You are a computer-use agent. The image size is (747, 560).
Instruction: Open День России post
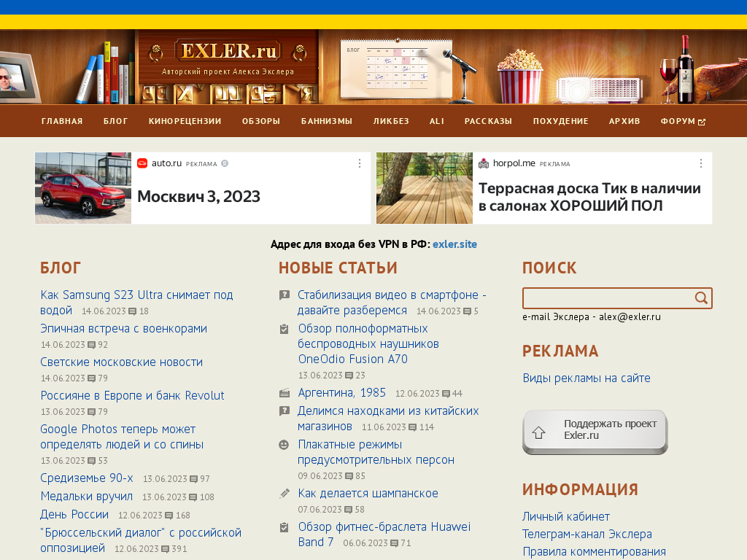pyautogui.click(x=74, y=514)
